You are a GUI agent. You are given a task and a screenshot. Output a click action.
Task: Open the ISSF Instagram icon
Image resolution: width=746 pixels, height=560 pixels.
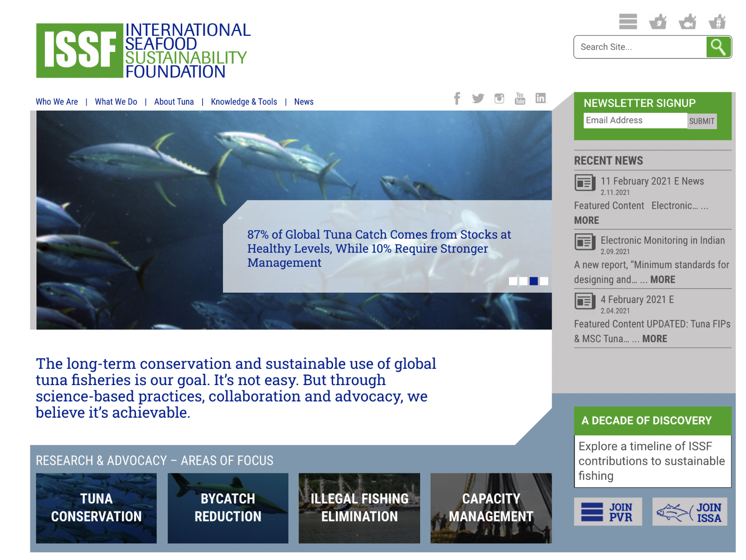499,98
